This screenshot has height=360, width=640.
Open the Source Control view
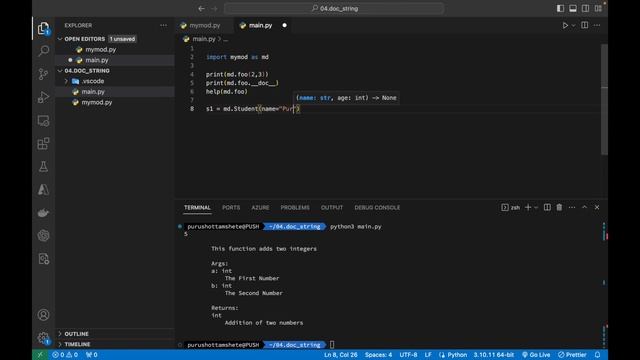[43, 74]
